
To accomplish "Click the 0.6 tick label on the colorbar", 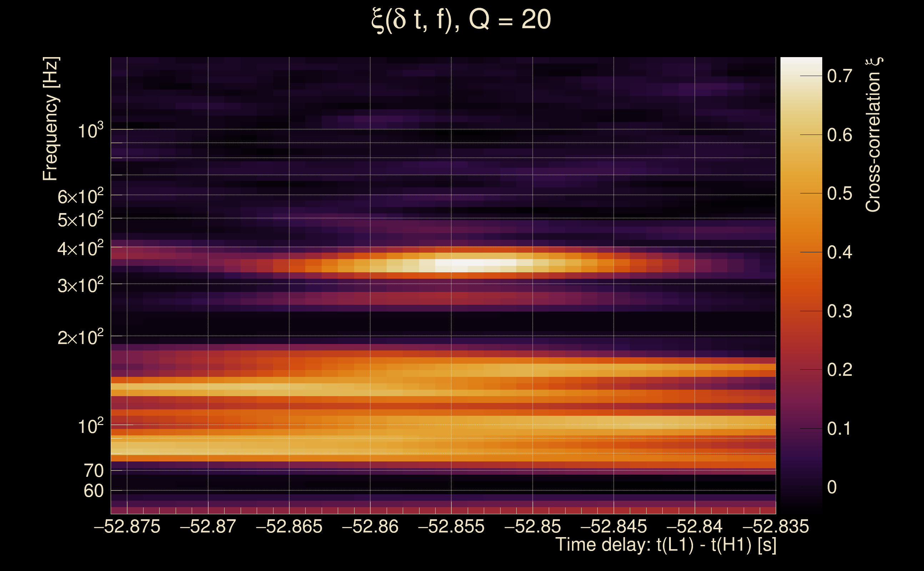I will (x=839, y=135).
